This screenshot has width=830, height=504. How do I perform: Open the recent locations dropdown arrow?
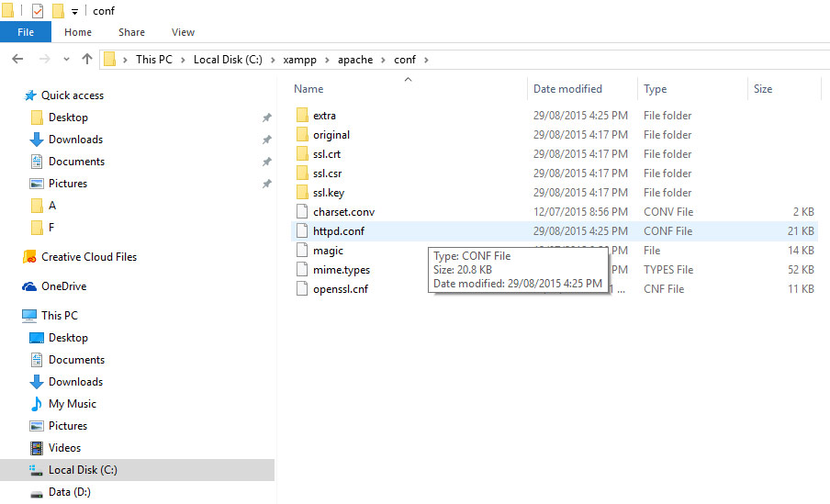pyautogui.click(x=66, y=60)
